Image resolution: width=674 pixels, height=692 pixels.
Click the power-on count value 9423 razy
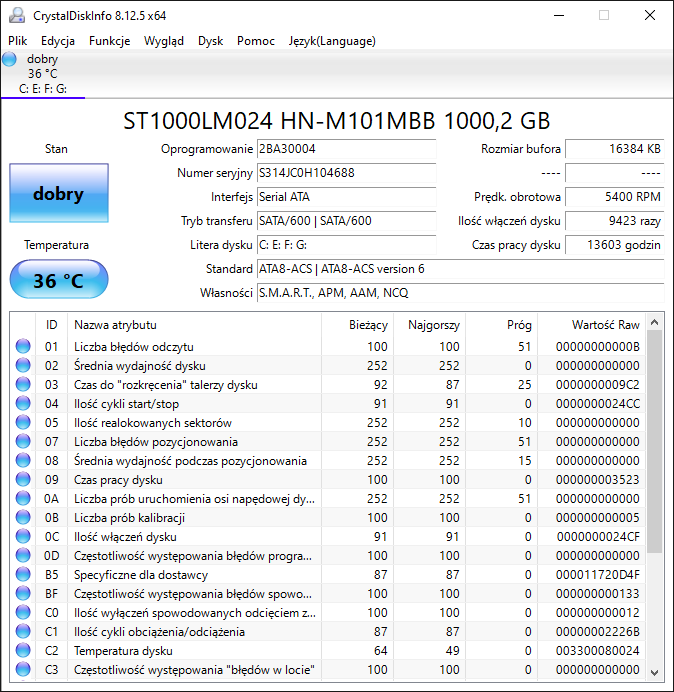tap(614, 221)
